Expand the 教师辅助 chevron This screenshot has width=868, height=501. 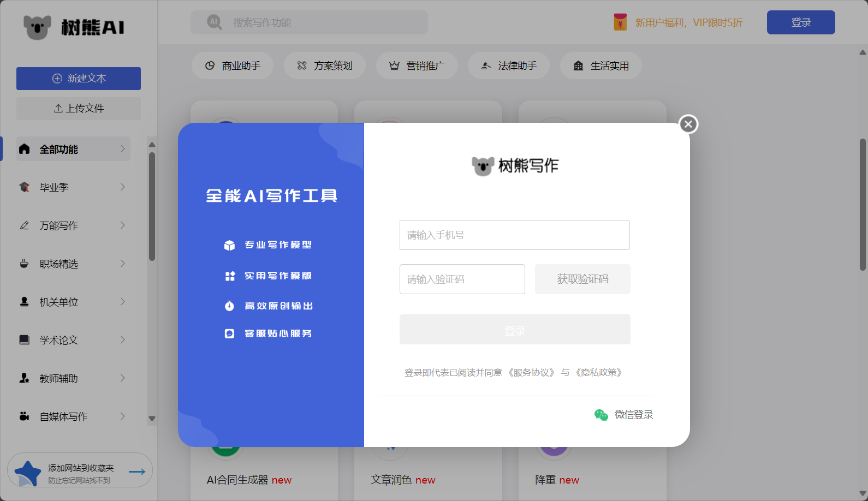[x=123, y=378]
